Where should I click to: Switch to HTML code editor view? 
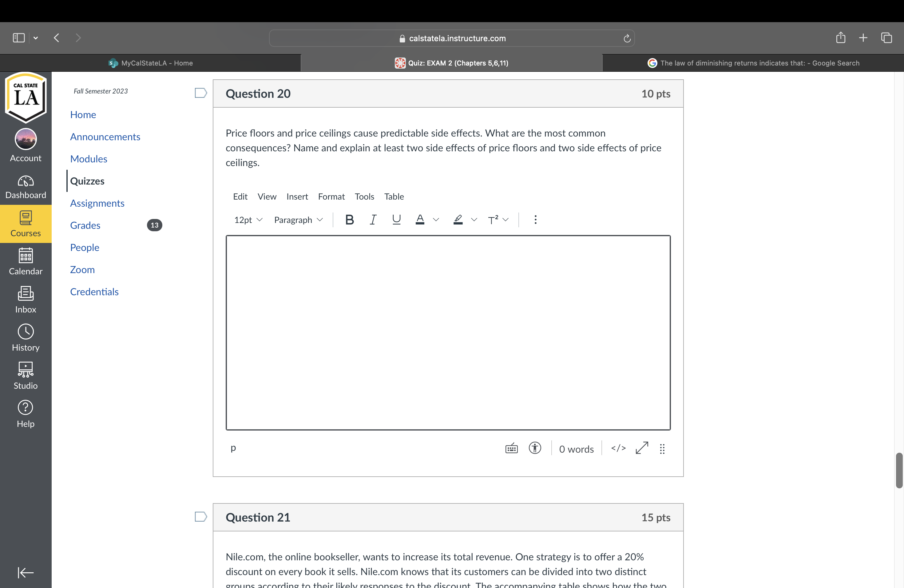618,449
